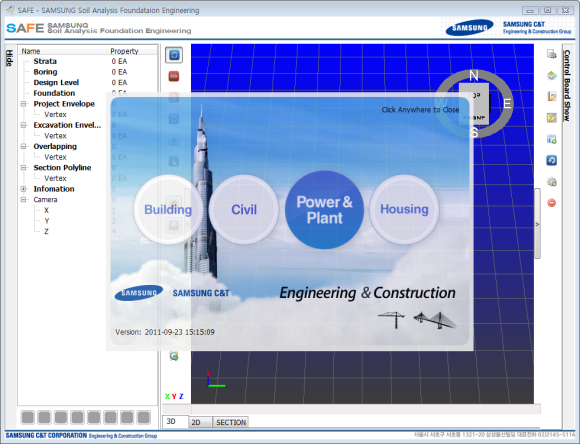Click the XYZ axis label below the toolbar
Viewport: 580px width, 445px height.
174,397
